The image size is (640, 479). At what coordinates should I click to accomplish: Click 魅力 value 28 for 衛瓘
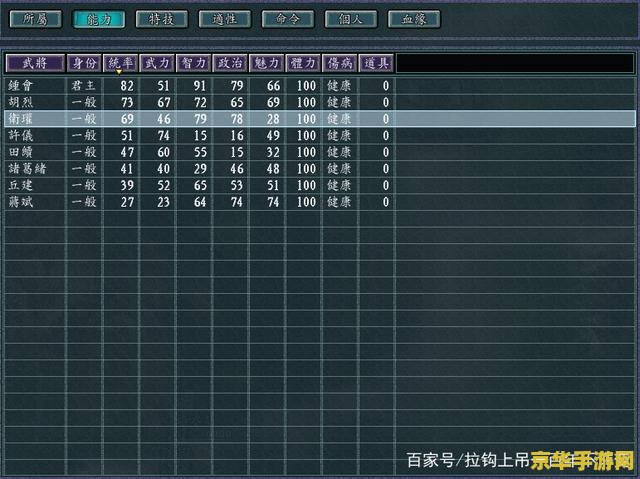(273, 119)
